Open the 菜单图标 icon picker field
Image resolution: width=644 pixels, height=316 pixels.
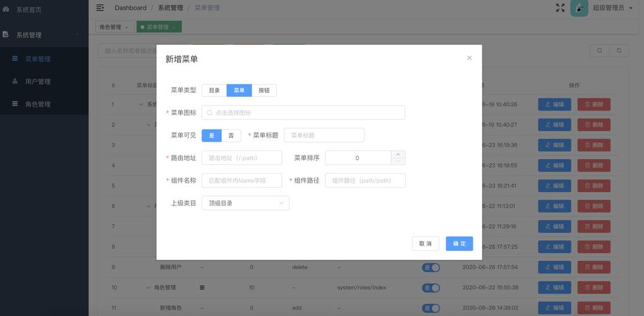(303, 112)
